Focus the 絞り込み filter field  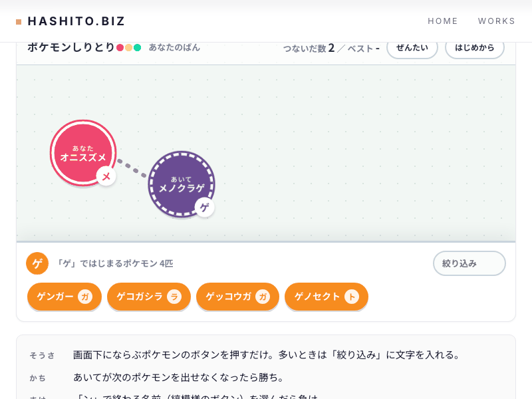pyautogui.click(x=469, y=263)
